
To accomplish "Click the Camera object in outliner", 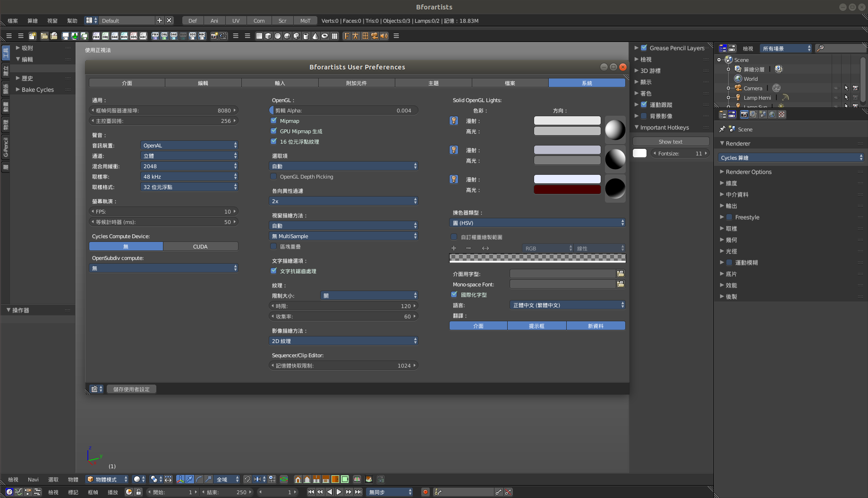I will (753, 88).
